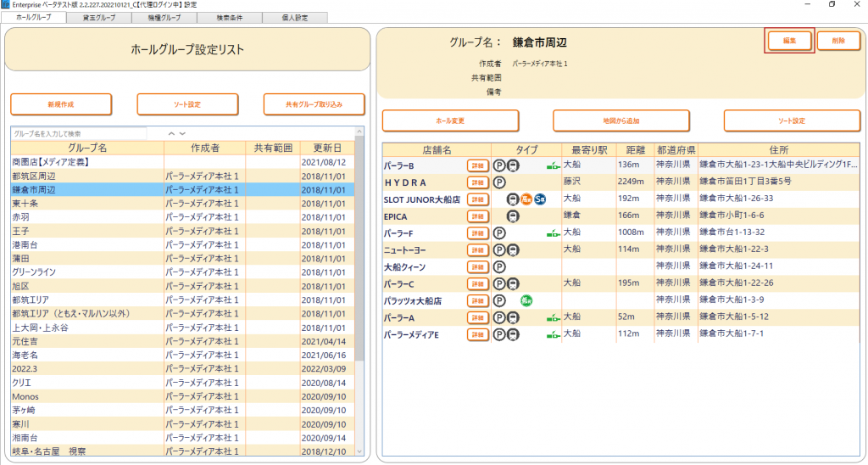Click the 距離 column header
The width and height of the screenshot is (868, 465).
point(636,150)
